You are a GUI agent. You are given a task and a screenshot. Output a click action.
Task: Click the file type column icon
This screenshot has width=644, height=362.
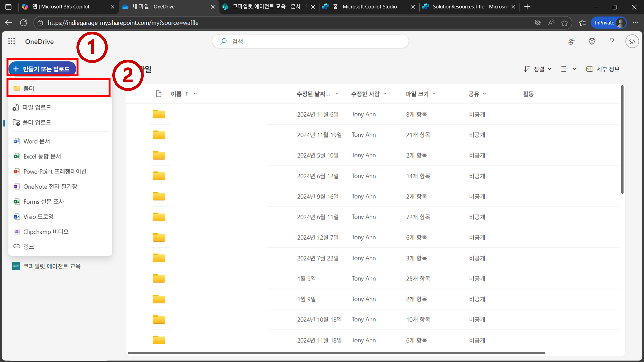[158, 94]
